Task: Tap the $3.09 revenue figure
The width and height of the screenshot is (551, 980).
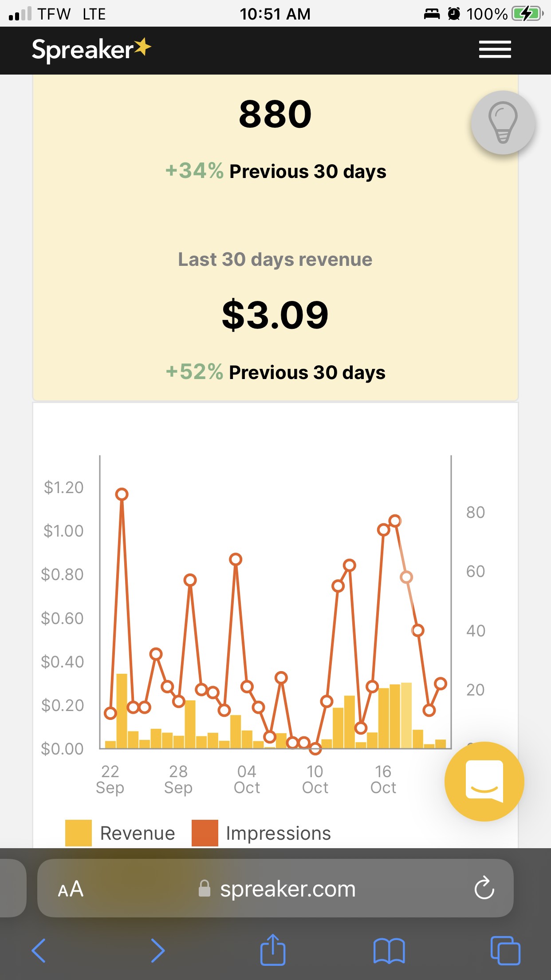Action: (x=275, y=315)
